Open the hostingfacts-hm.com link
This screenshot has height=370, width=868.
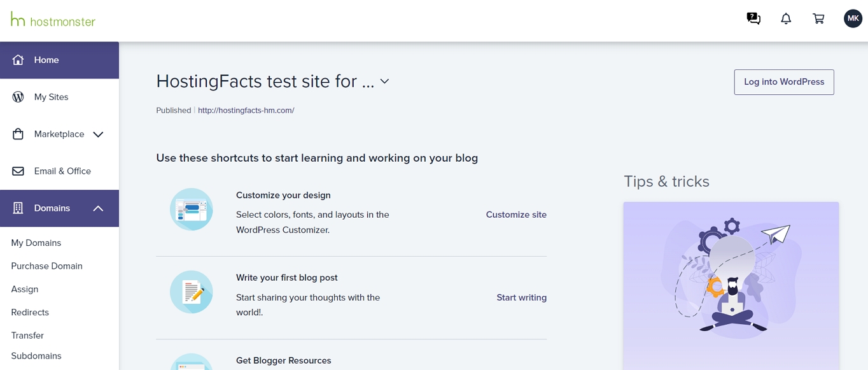246,110
